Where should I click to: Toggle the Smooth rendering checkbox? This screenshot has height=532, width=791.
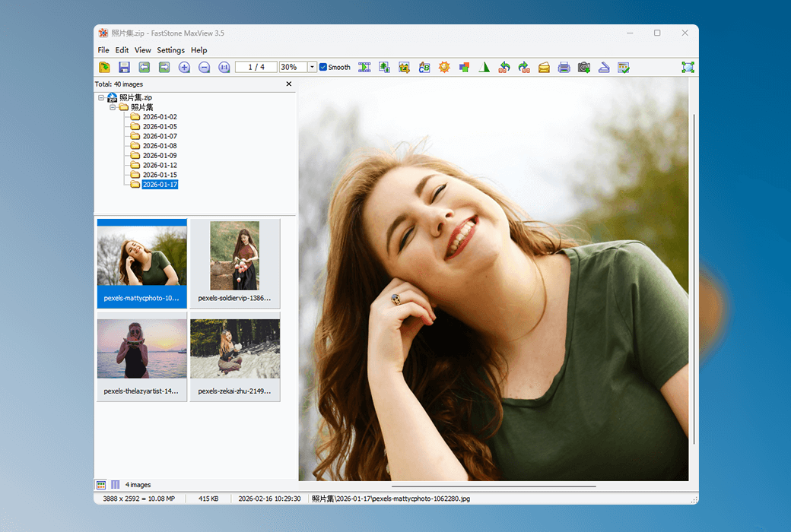click(x=322, y=67)
